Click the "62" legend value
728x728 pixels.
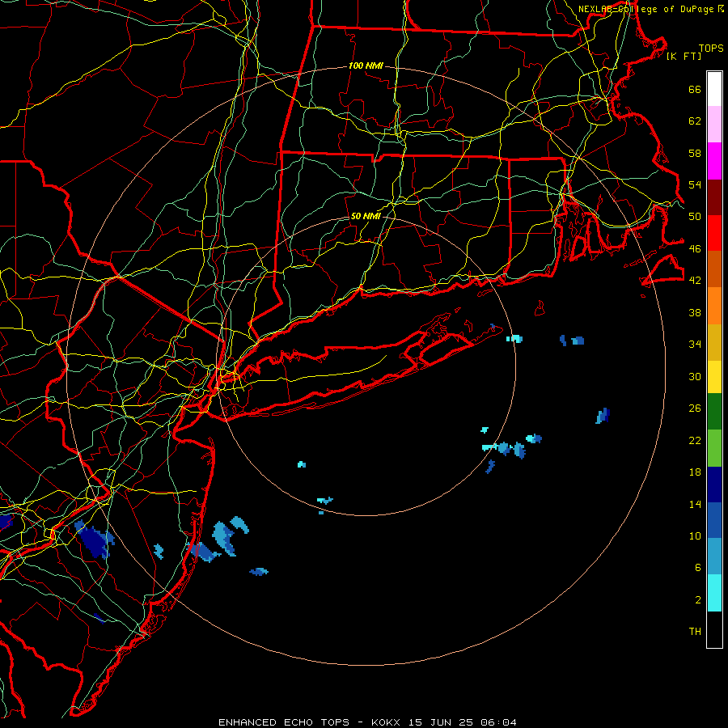coord(695,121)
